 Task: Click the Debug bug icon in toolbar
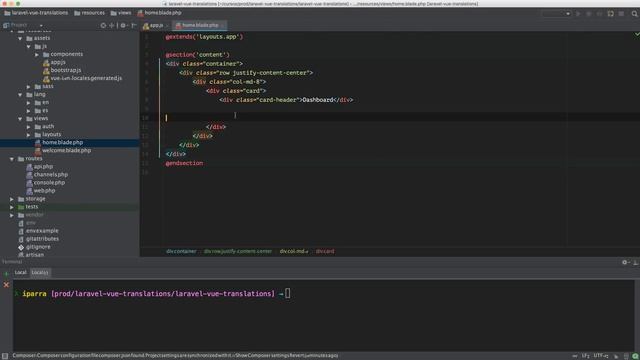(589, 13)
